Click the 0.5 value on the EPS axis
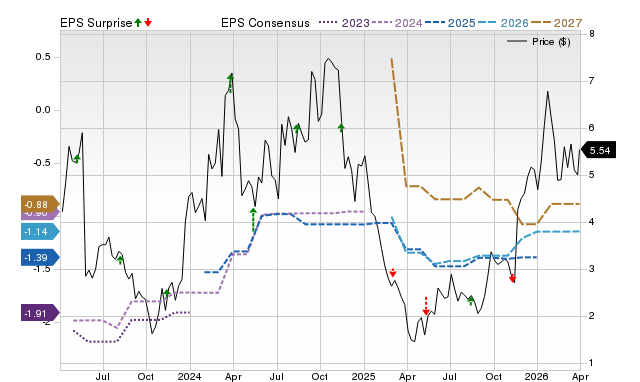This screenshot has width=640, height=382. (43, 57)
